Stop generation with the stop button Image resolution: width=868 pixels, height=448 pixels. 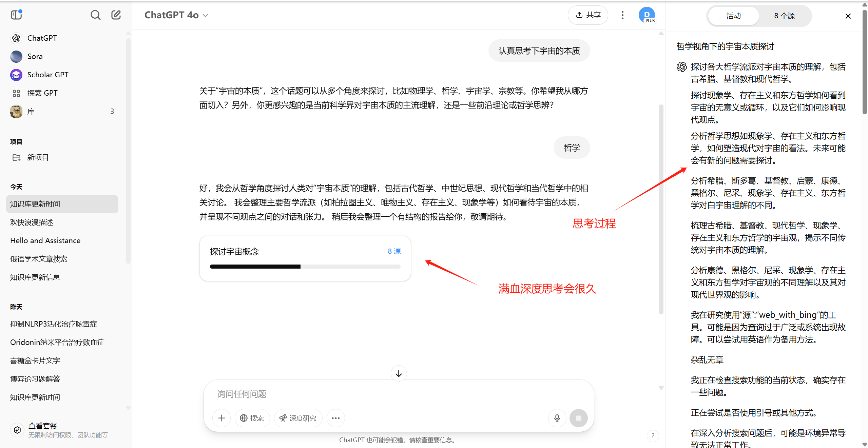coord(579,418)
